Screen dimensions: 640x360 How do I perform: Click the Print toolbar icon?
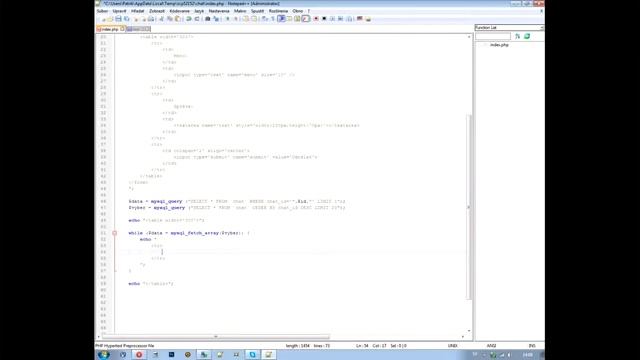(151, 19)
